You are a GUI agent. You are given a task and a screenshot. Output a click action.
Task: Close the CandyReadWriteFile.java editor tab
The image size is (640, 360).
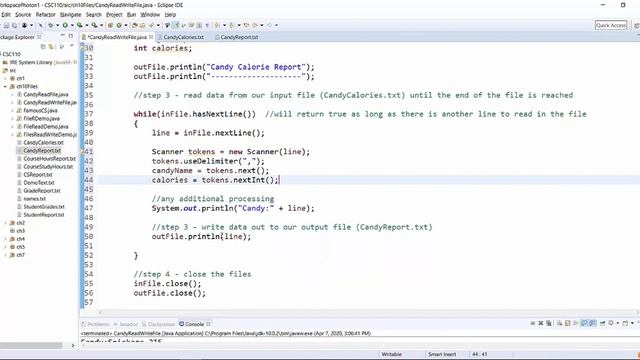pos(151,37)
